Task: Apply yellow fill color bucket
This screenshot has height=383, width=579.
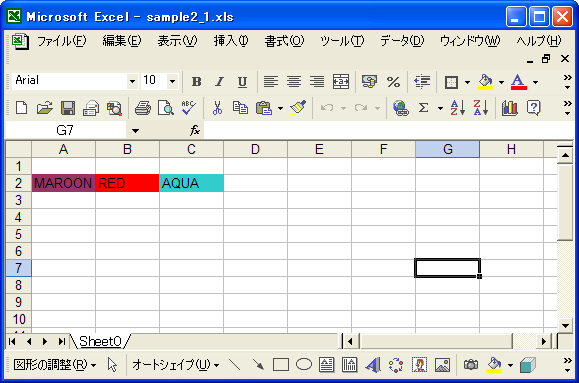Action: [485, 82]
